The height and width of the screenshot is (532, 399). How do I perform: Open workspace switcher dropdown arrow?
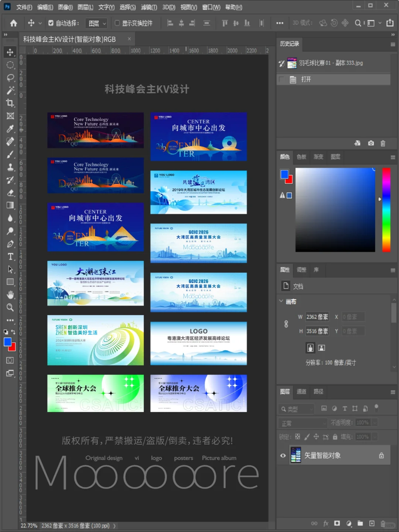pyautogui.click(x=380, y=23)
